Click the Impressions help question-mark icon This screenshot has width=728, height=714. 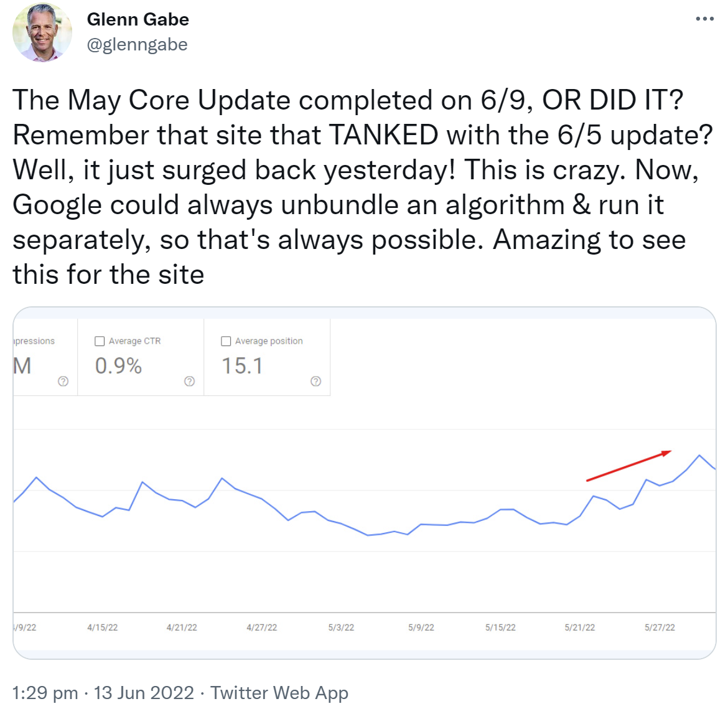point(63,382)
